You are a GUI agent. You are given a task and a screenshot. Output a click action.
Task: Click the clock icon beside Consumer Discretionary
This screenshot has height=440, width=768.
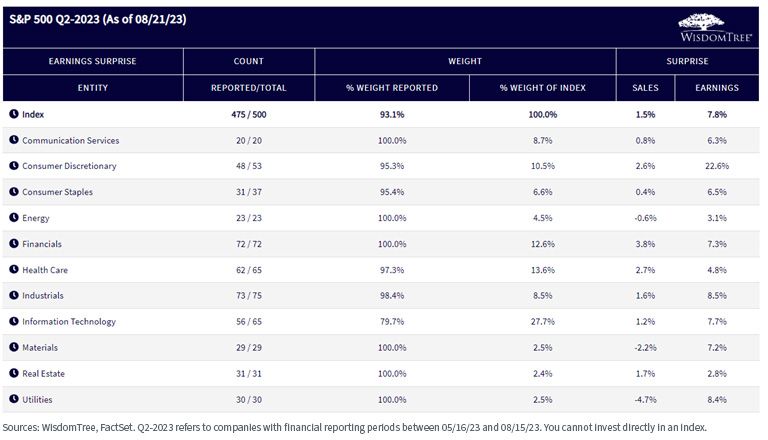click(x=14, y=166)
